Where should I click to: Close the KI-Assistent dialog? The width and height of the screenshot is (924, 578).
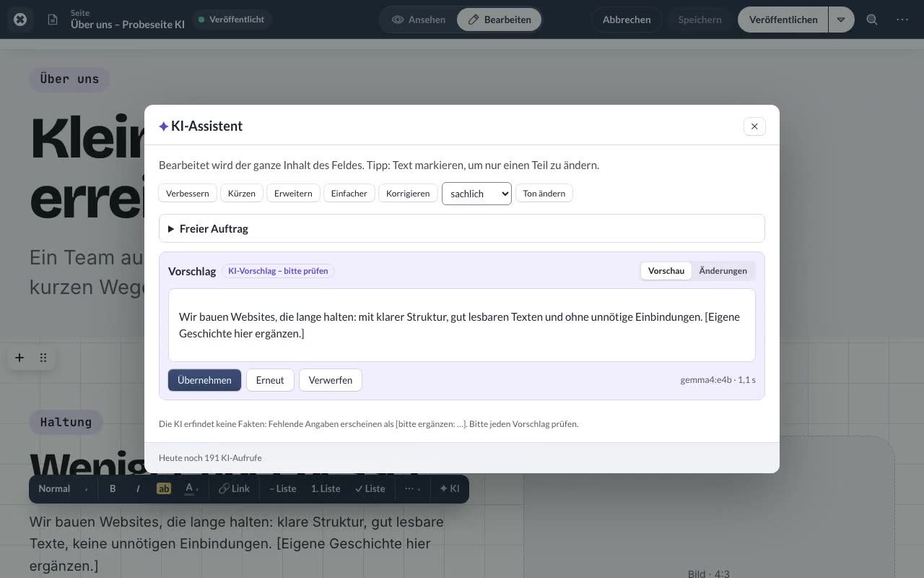point(754,126)
